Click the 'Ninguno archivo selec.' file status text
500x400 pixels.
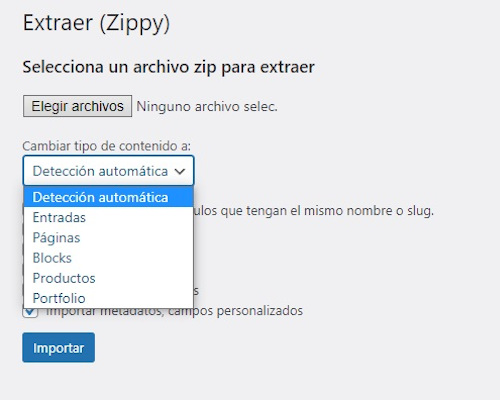pos(207,107)
